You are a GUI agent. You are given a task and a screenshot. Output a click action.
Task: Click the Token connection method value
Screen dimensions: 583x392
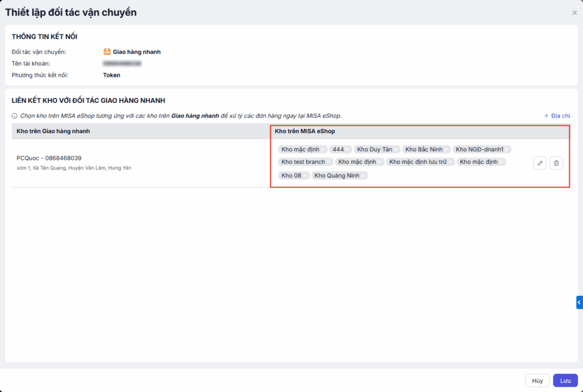pyautogui.click(x=112, y=75)
